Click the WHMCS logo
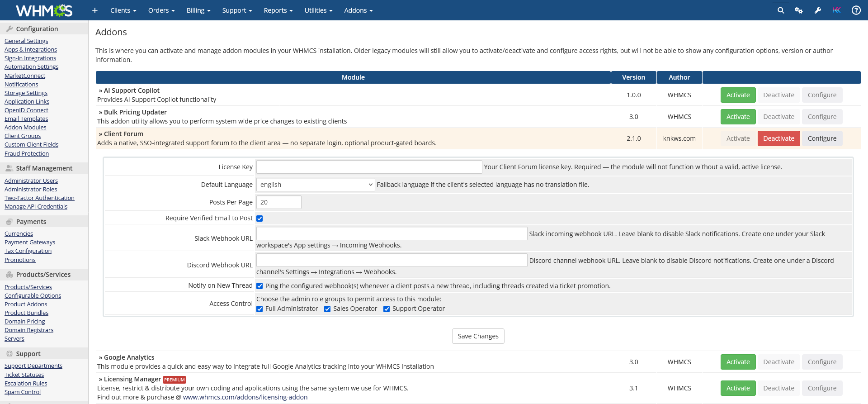Image resolution: width=868 pixels, height=404 pixels. tap(44, 10)
